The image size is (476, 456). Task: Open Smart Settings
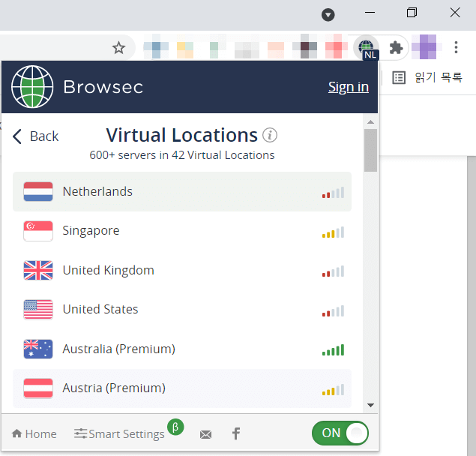click(119, 433)
